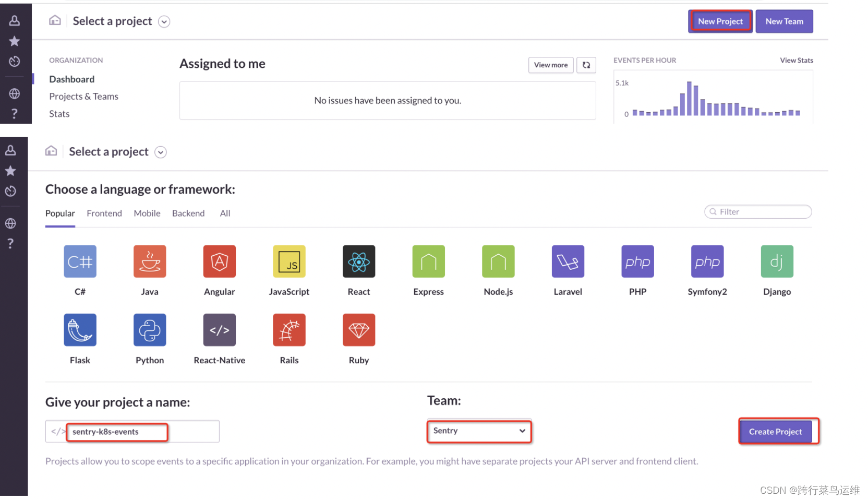Pick the Rails framework icon
Screen dimensions: 868x500
point(289,330)
